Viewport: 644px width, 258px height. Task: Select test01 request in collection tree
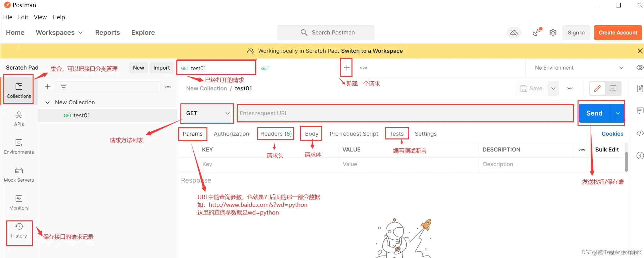(107, 115)
